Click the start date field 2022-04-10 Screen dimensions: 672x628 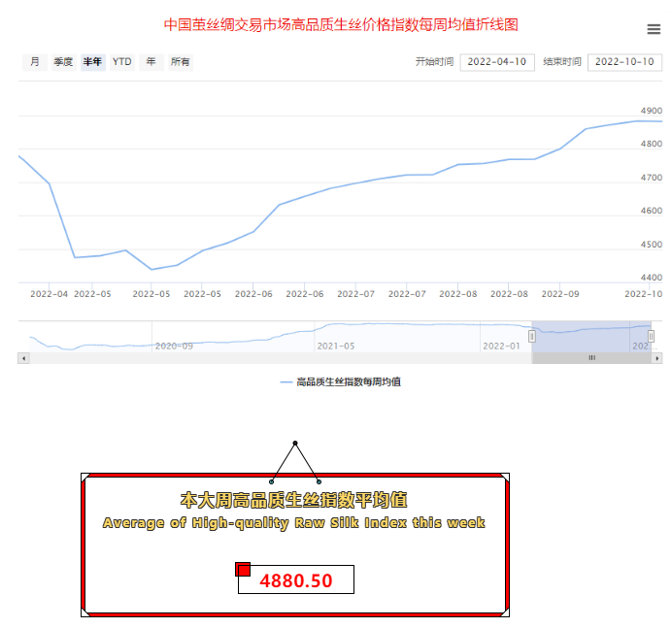click(497, 62)
